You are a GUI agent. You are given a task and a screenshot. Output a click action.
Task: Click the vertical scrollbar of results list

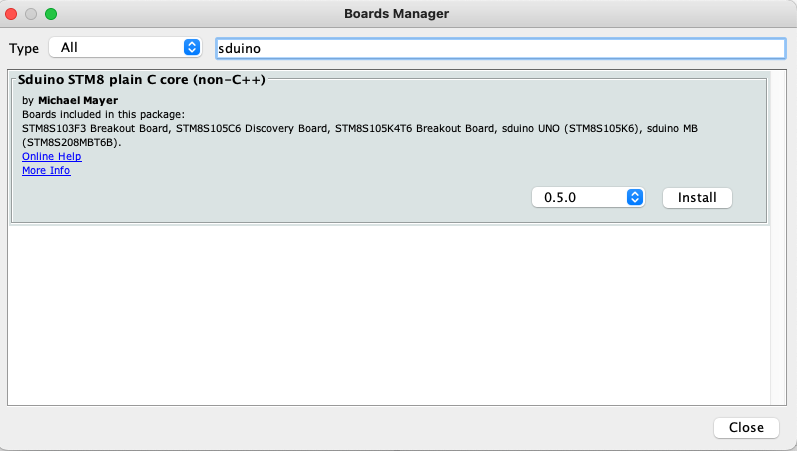click(x=778, y=238)
